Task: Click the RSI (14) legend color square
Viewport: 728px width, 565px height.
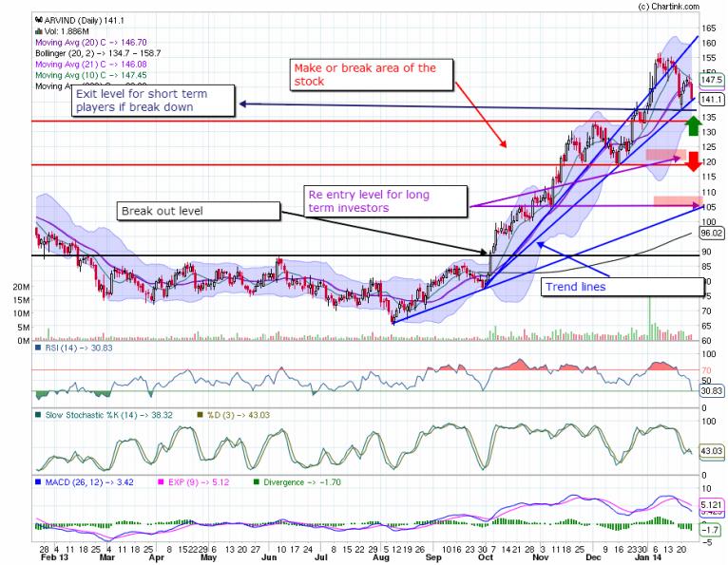Action: point(39,348)
